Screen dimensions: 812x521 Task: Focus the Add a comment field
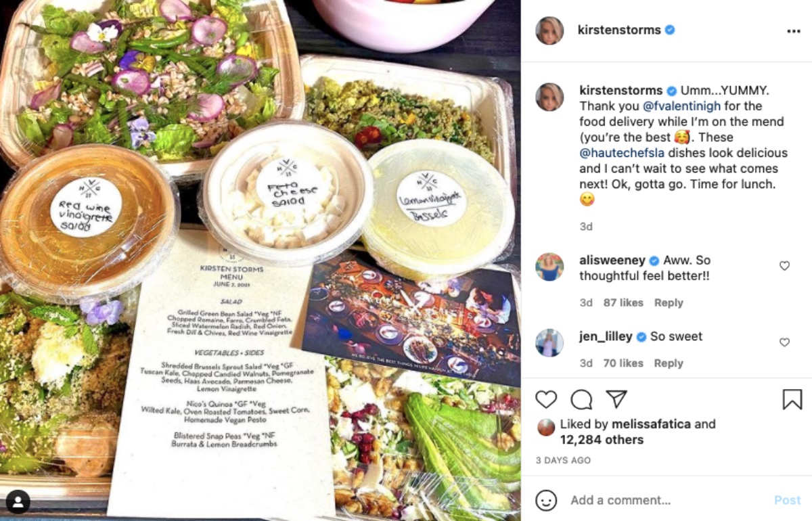tap(667, 500)
